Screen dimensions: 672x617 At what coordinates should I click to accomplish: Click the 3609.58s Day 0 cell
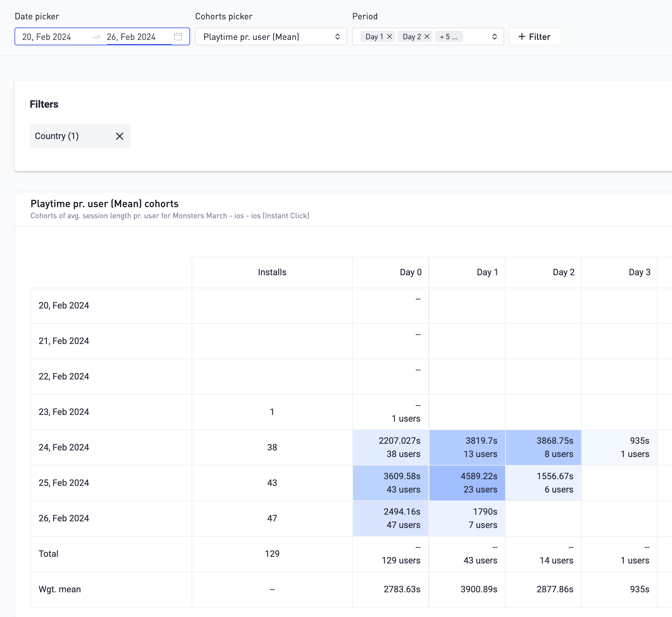(x=390, y=483)
